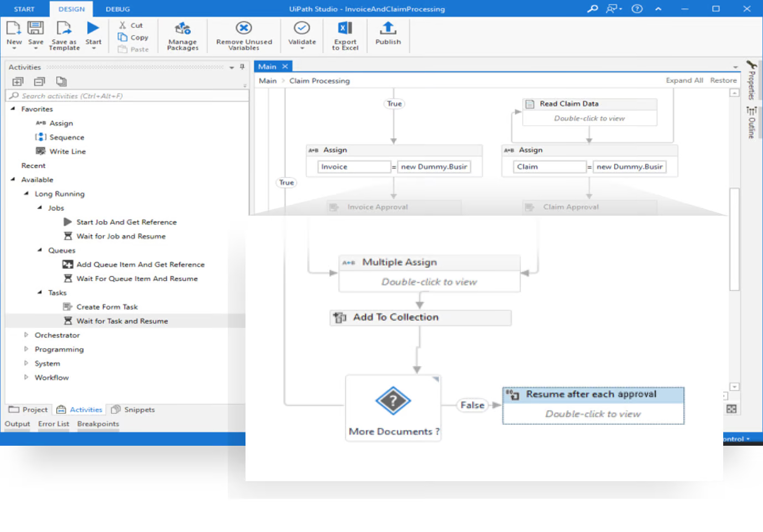This screenshot has width=763, height=532.
Task: Click the Validate icon
Action: click(x=302, y=28)
